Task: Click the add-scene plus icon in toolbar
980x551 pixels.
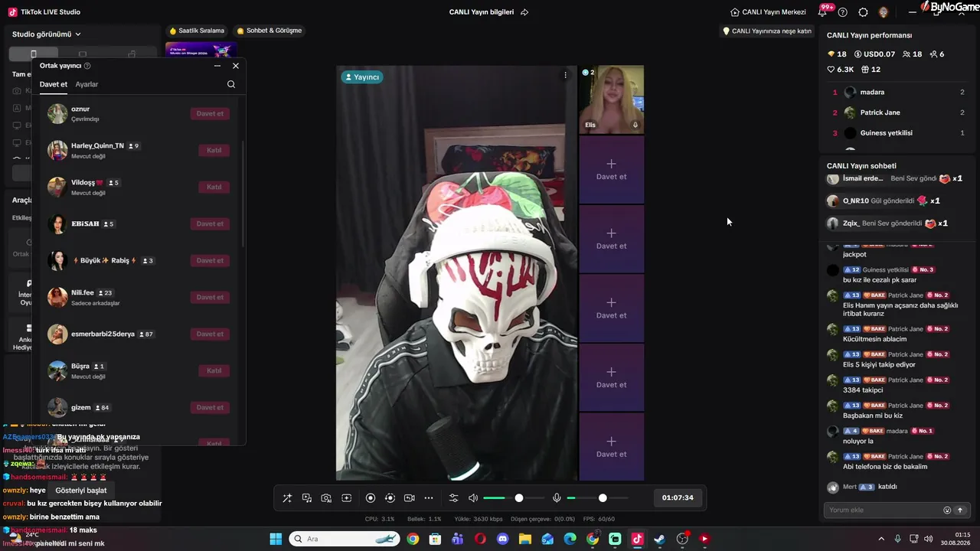Action: (346, 498)
